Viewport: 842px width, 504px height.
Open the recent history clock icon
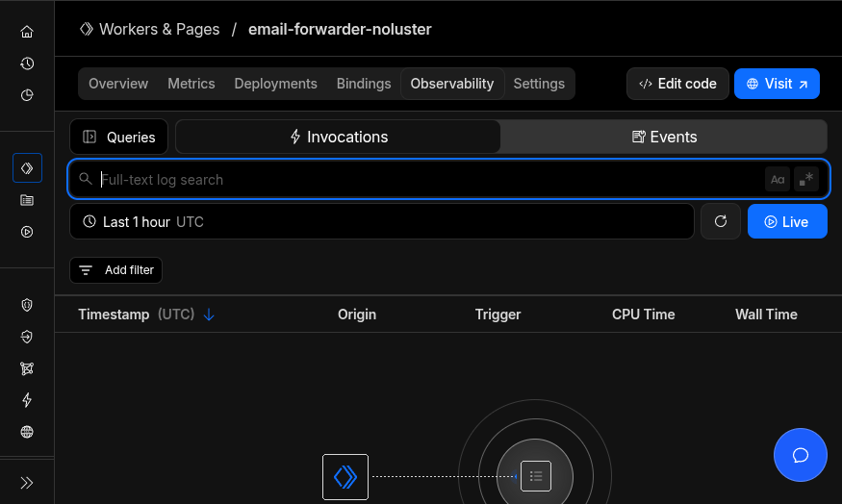27,63
